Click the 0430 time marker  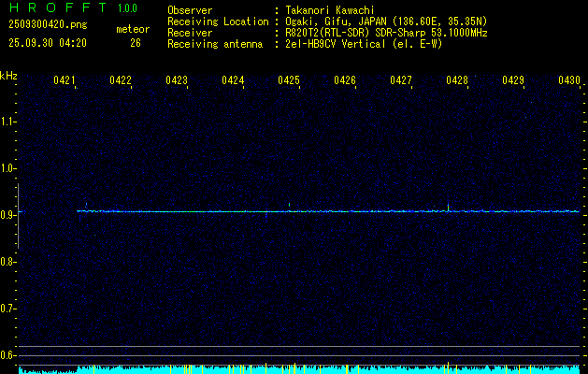coord(569,80)
